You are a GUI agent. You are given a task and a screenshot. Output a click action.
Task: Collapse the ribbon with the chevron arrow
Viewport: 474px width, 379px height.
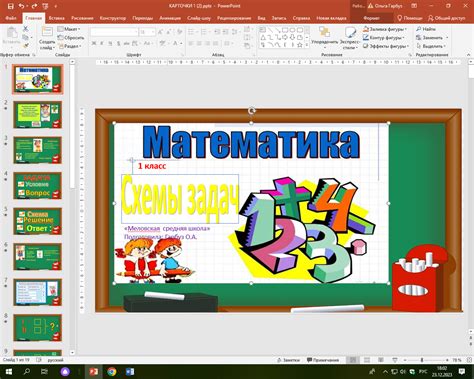pyautogui.click(x=468, y=55)
